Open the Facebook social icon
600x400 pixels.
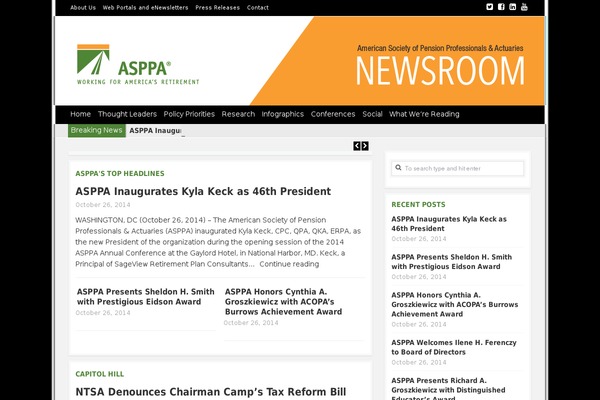point(501,7)
